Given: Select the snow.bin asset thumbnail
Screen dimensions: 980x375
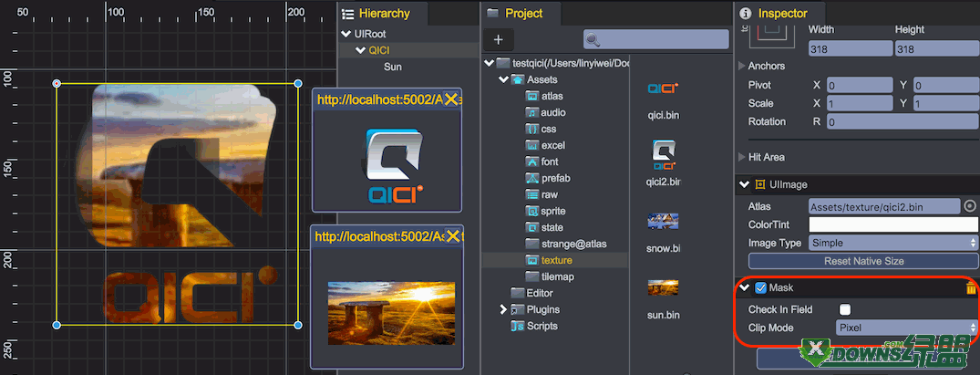Looking at the screenshot, I should 663,221.
